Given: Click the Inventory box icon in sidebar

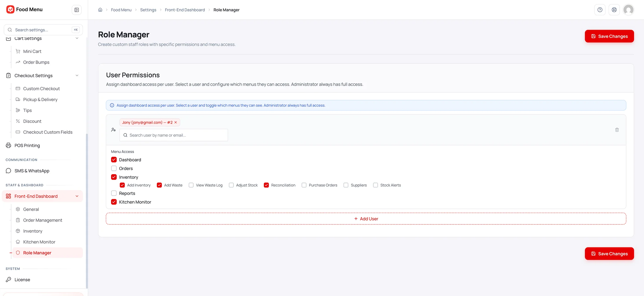Looking at the screenshot, I should point(18,231).
